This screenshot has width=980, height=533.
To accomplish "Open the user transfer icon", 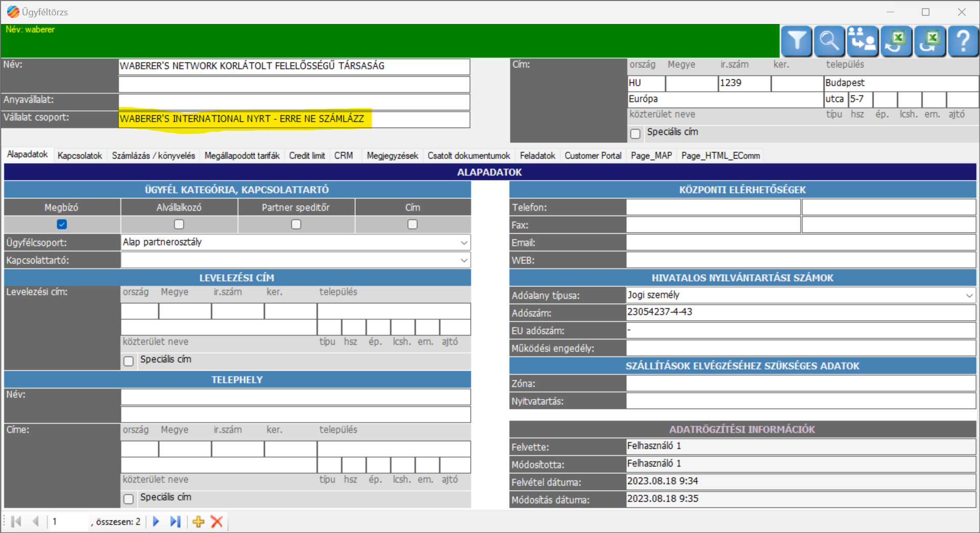I will (x=863, y=41).
